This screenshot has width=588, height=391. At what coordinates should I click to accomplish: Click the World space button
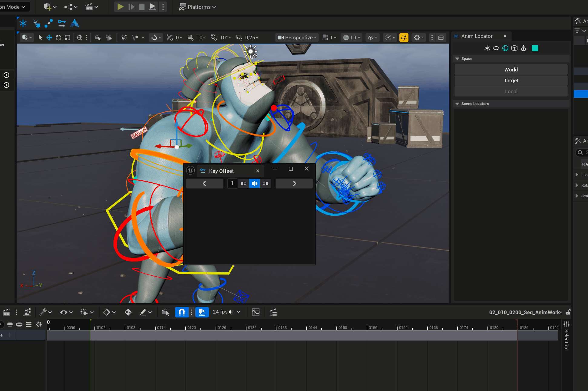[x=511, y=70]
